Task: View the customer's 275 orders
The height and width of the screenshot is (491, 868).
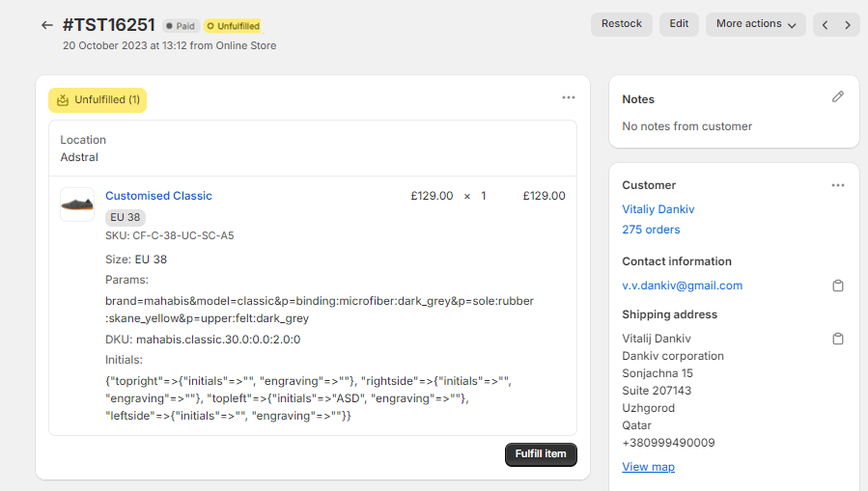Action: point(651,230)
